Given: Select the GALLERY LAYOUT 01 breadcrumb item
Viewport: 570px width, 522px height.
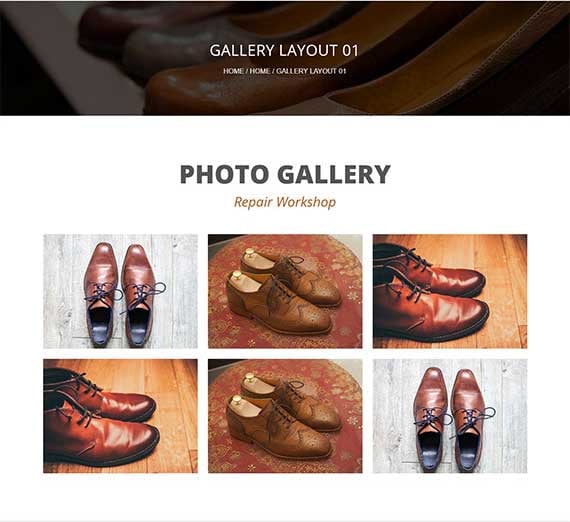Looking at the screenshot, I should pos(311,71).
